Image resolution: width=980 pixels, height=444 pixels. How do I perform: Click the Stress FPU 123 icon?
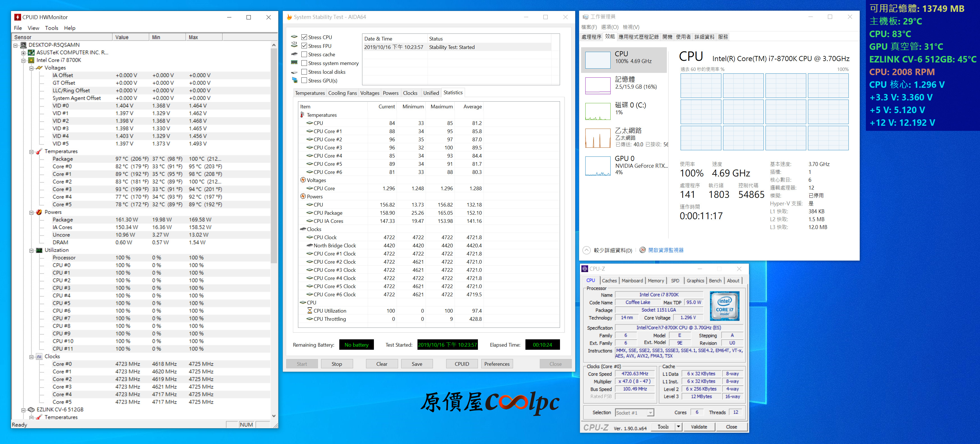294,45
